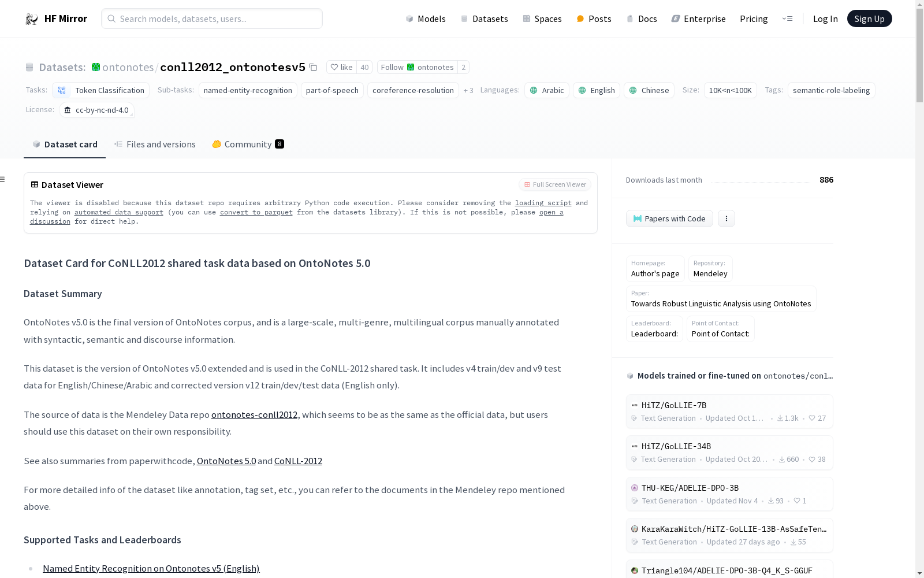Image resolution: width=924 pixels, height=578 pixels.
Task: Open the HiTZ/GoLLIE-34B model card
Action: pyautogui.click(x=729, y=453)
